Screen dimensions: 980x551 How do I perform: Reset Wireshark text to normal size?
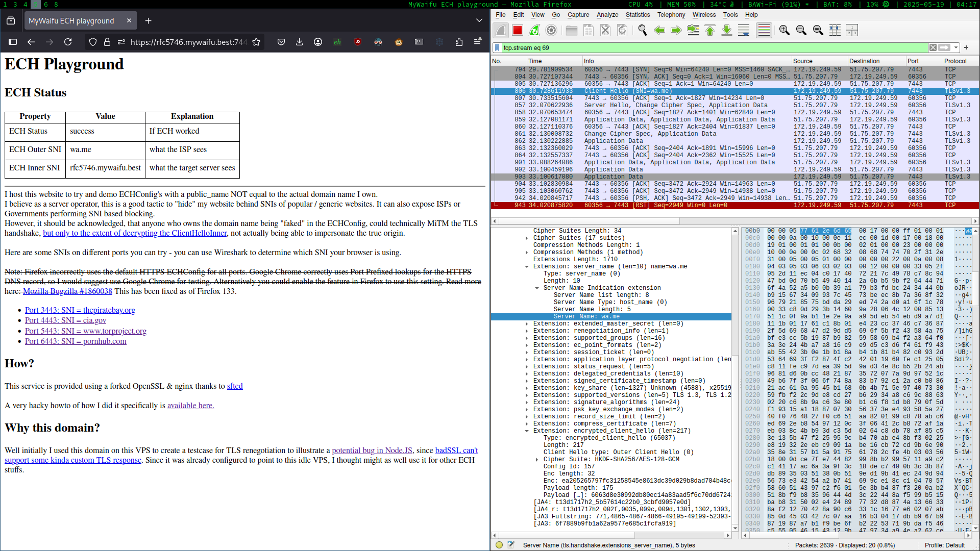click(x=818, y=31)
